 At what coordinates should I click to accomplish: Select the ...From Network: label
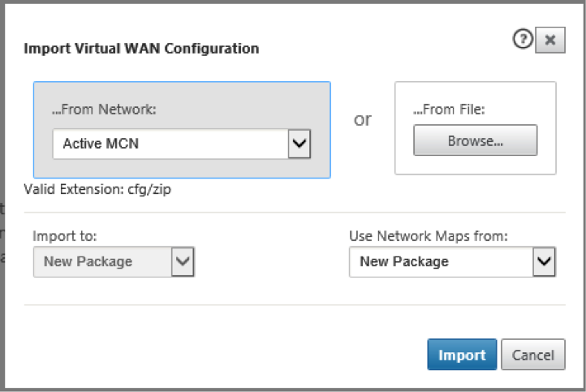pyautogui.click(x=104, y=110)
